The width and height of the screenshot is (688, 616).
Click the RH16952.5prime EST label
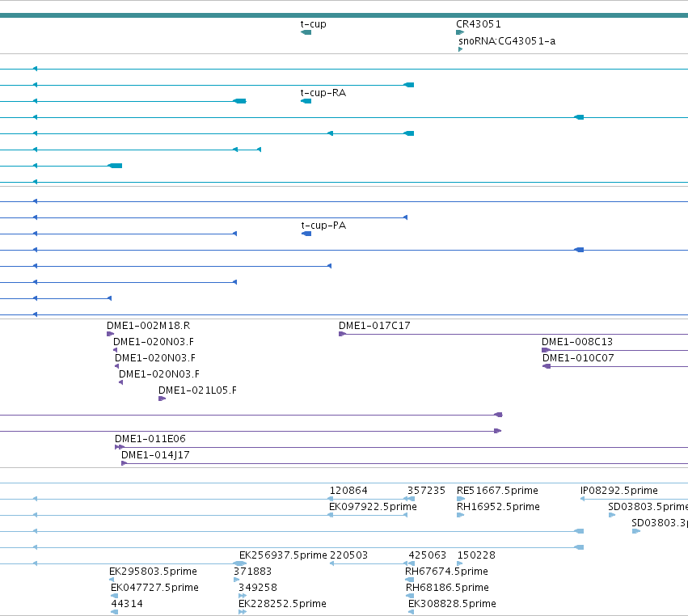click(498, 507)
